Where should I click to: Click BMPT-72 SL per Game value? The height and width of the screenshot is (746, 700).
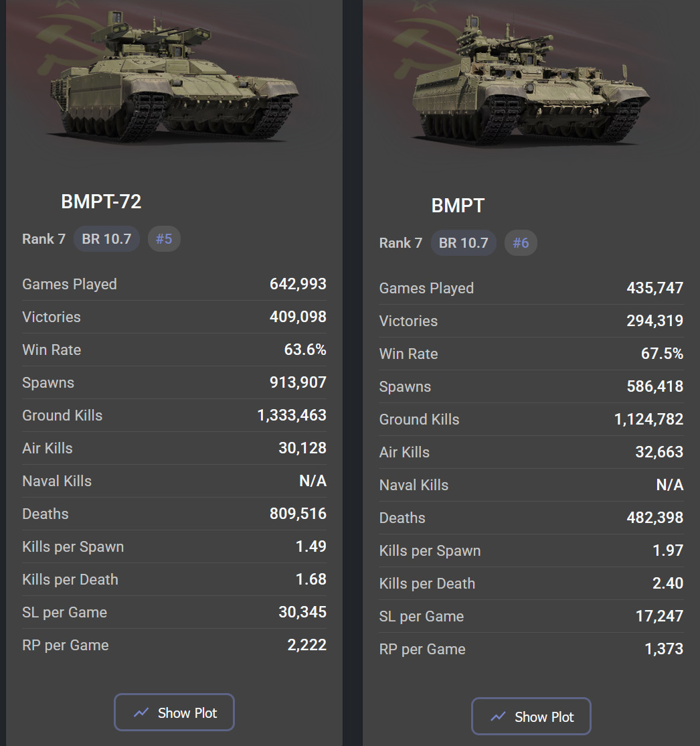(302, 612)
